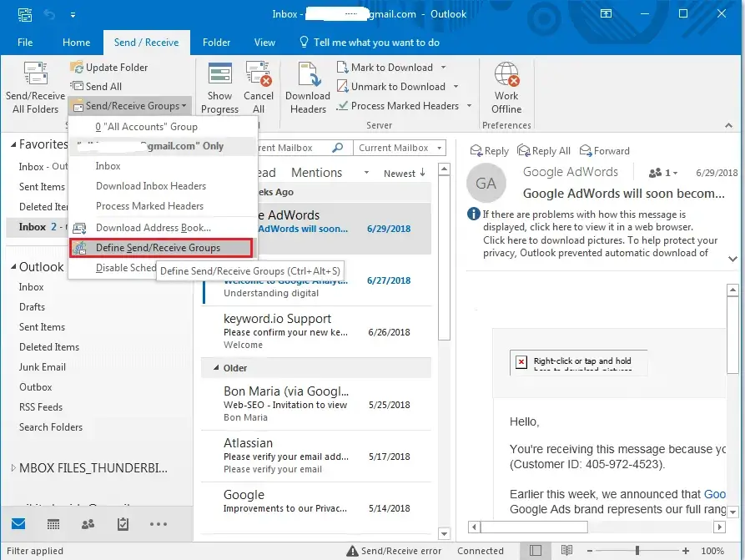Open Show Progress dialog
745x560 pixels.
point(219,88)
